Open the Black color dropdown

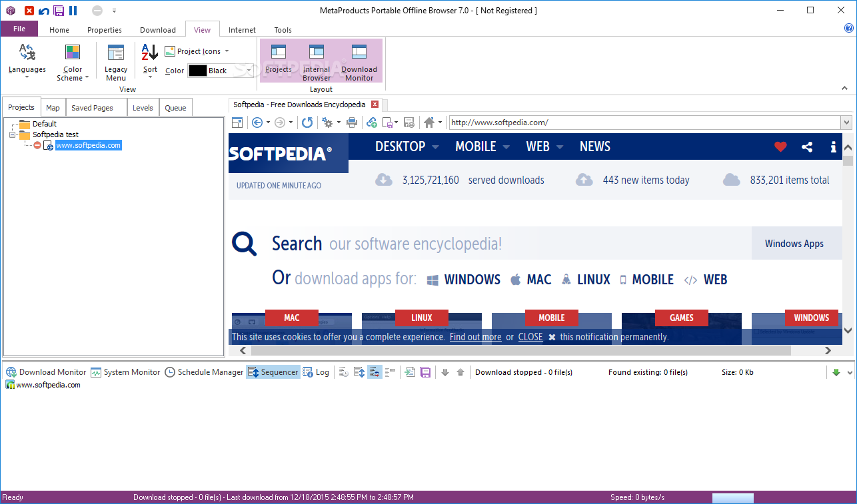221,71
